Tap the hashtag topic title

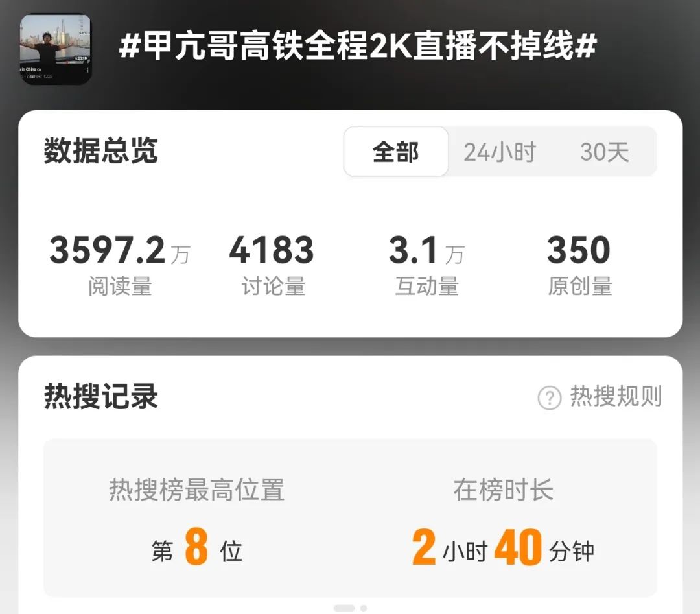coord(358,45)
